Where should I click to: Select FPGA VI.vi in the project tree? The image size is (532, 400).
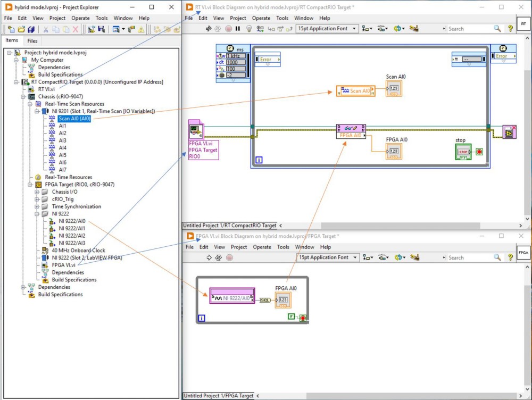click(64, 265)
